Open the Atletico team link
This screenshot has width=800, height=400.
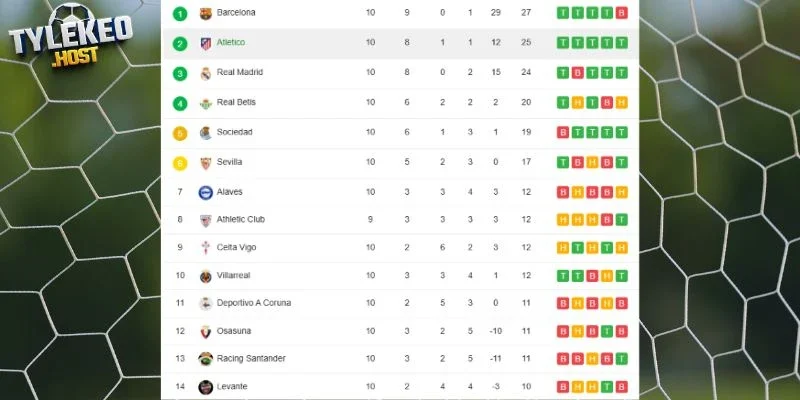pos(231,42)
